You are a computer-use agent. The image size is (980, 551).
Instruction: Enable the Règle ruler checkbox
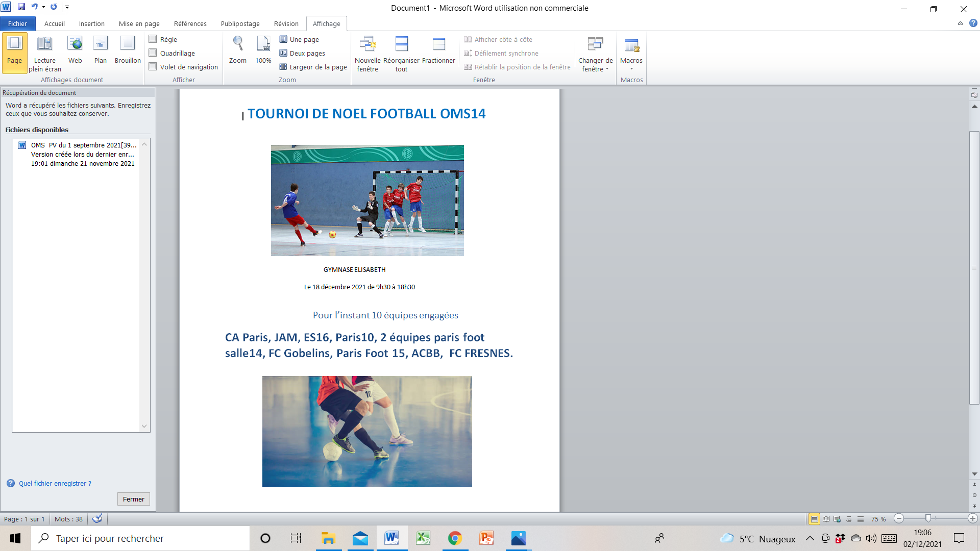pos(153,39)
